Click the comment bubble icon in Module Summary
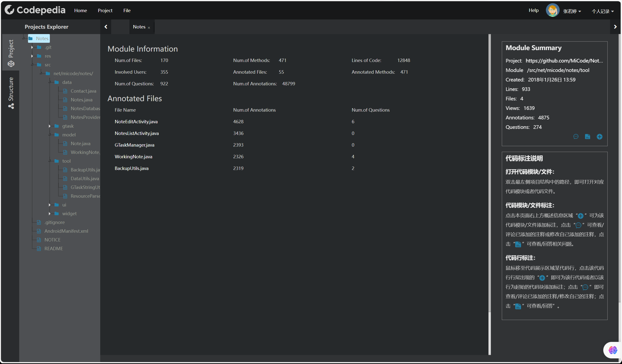 click(576, 136)
